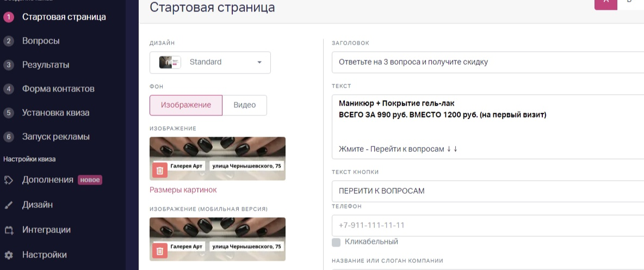Open Настройки section
The height and width of the screenshot is (270, 644).
(x=45, y=255)
